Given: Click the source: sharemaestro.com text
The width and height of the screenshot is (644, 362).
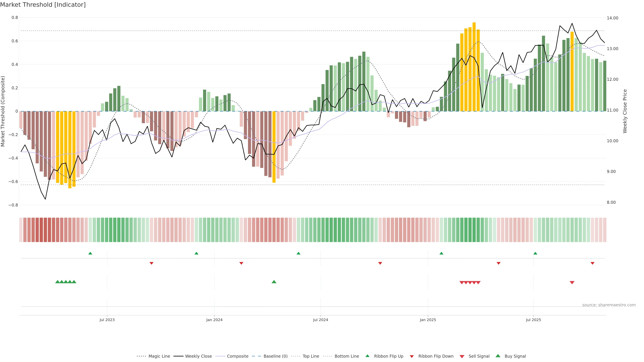Looking at the screenshot, I should coord(609,305).
